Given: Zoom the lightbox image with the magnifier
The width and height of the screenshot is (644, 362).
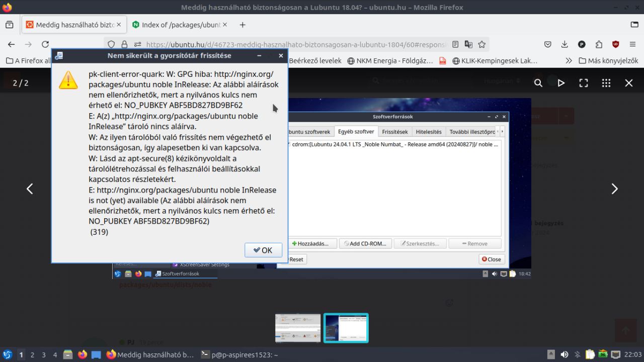Looking at the screenshot, I should pyautogui.click(x=538, y=83).
